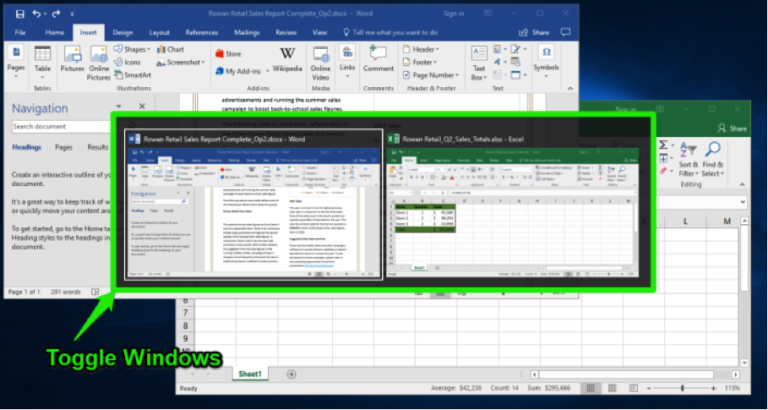Switch to the Design tab in Word
768x410 pixels.
[122, 33]
